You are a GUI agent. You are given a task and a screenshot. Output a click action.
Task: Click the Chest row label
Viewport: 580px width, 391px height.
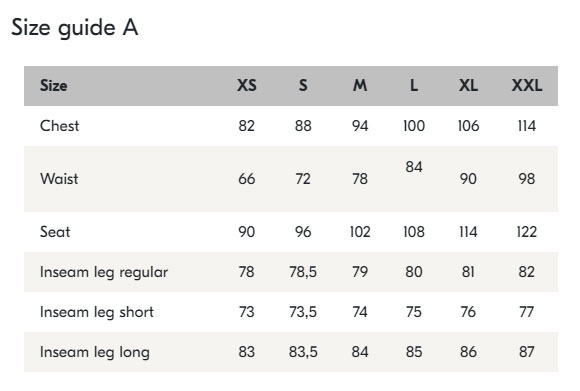[x=60, y=126]
